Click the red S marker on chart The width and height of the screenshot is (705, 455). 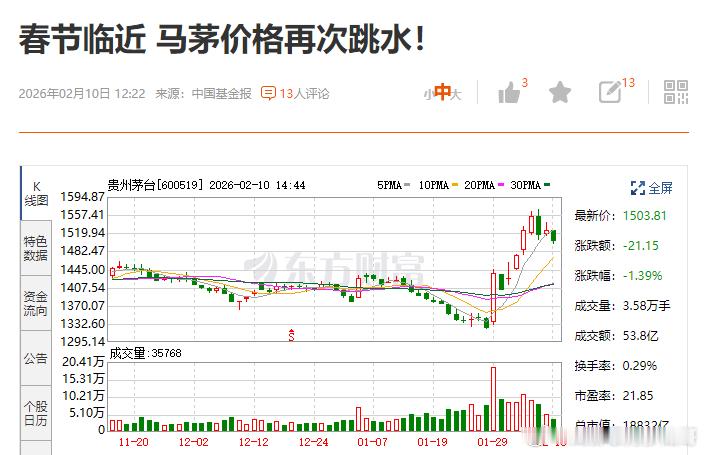pos(291,335)
